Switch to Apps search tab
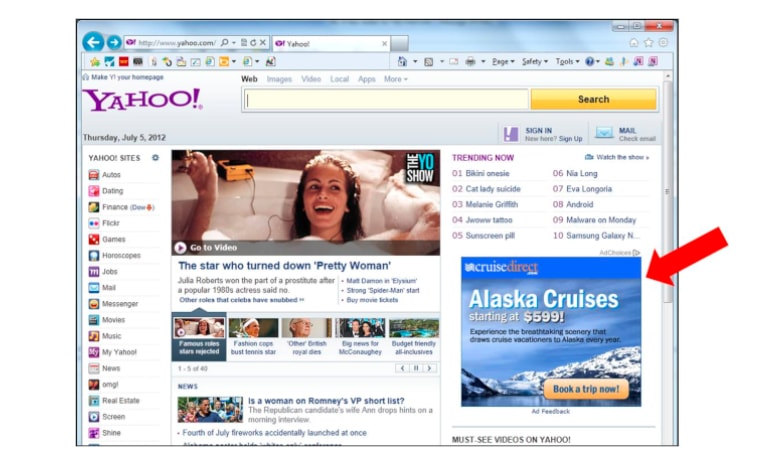This screenshot has height=450, width=768. click(366, 79)
